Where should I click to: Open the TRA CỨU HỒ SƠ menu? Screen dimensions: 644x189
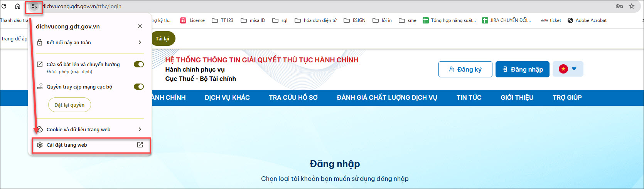point(293,98)
